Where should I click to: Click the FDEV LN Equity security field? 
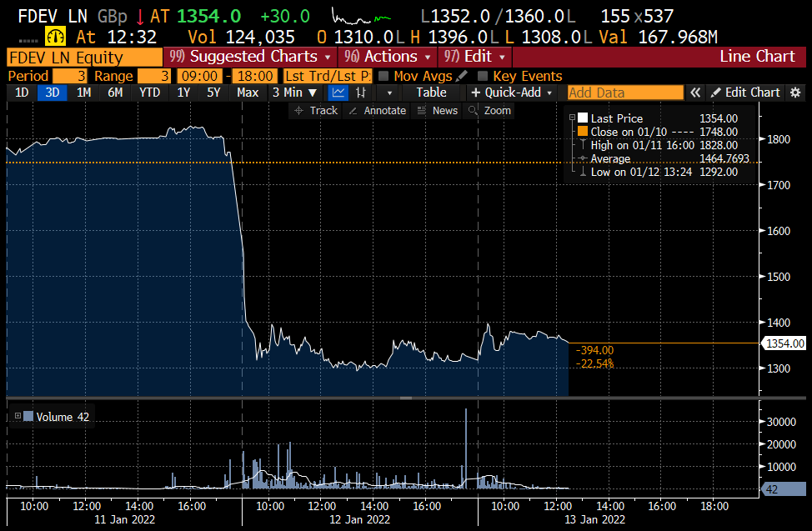click(x=85, y=57)
